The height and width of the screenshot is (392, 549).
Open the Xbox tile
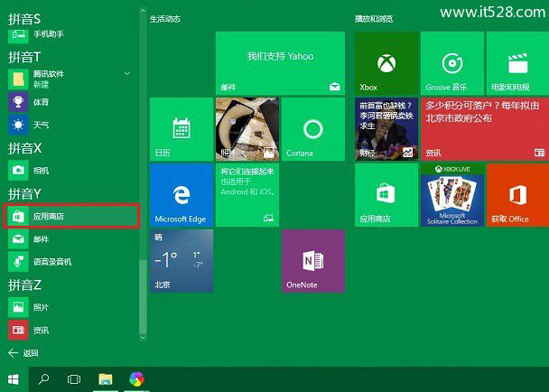point(386,63)
